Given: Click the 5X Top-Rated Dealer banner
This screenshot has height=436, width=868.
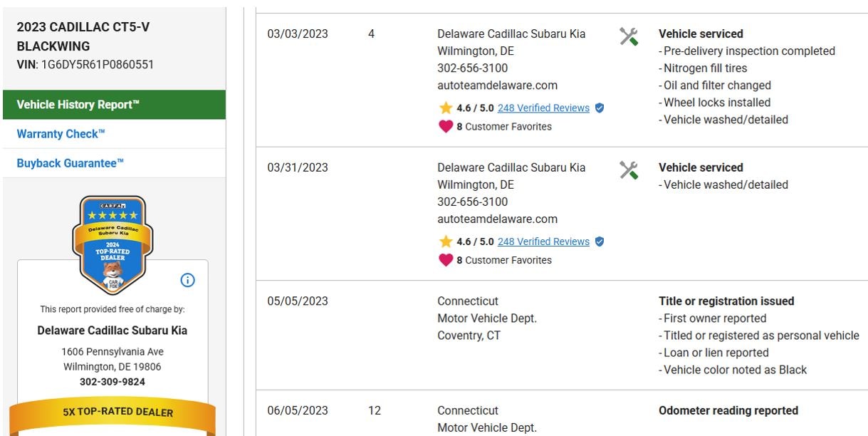Looking at the screenshot, I should coord(113,412).
